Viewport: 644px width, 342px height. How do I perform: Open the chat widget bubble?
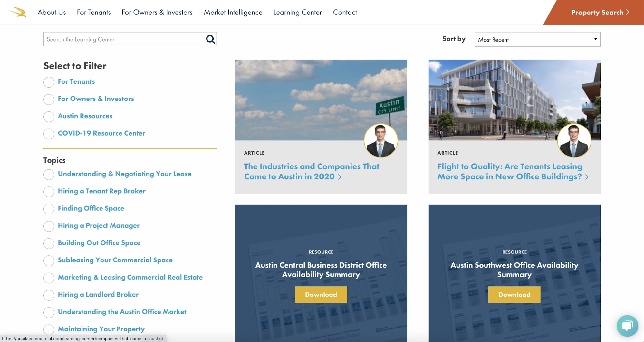pyautogui.click(x=627, y=326)
